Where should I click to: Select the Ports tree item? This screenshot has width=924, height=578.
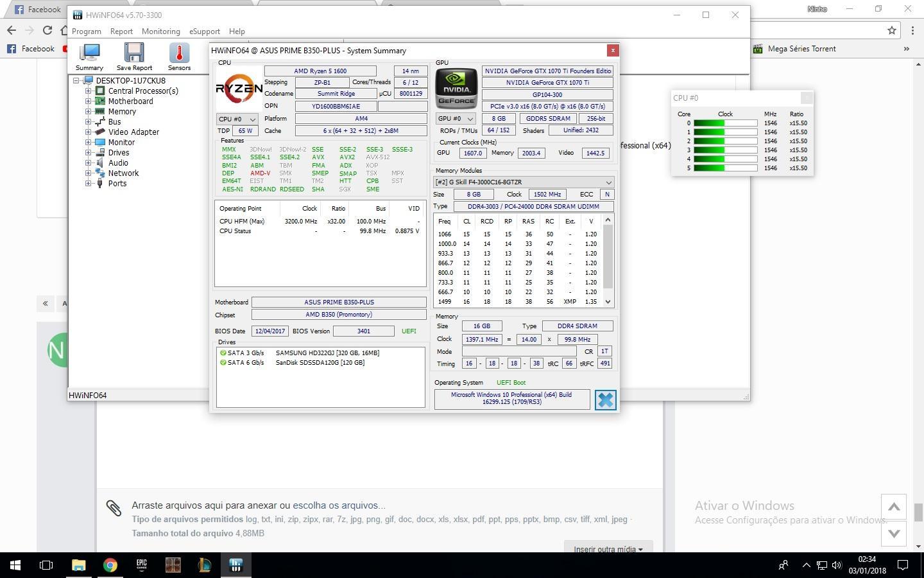117,184
